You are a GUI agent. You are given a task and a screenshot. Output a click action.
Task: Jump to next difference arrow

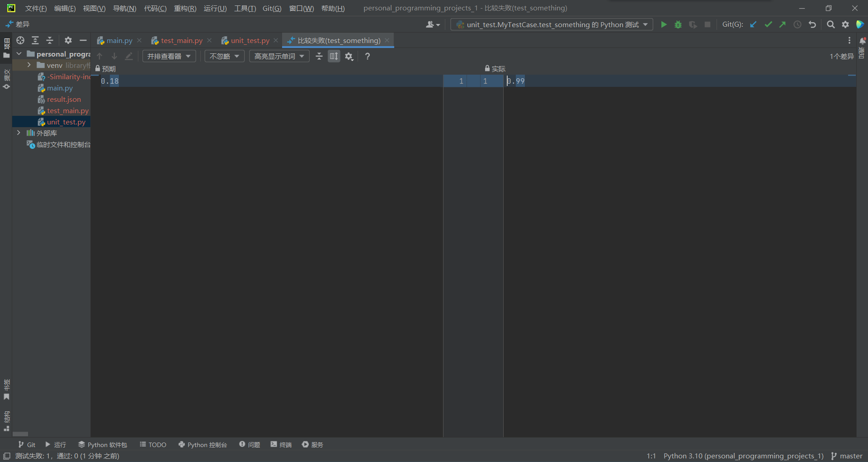click(x=114, y=56)
